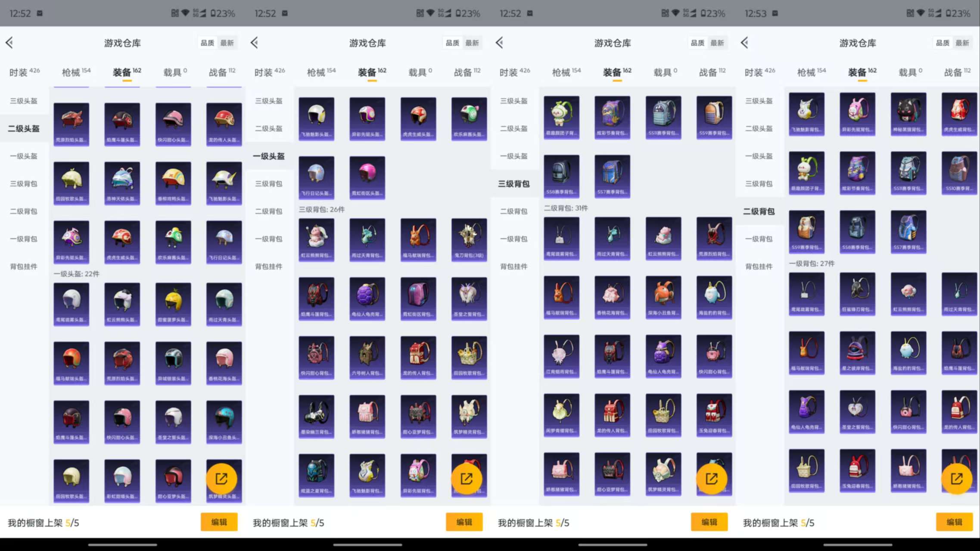
Task: Select the SS10赛季 backpack in rightmost screen
Action: tap(959, 172)
